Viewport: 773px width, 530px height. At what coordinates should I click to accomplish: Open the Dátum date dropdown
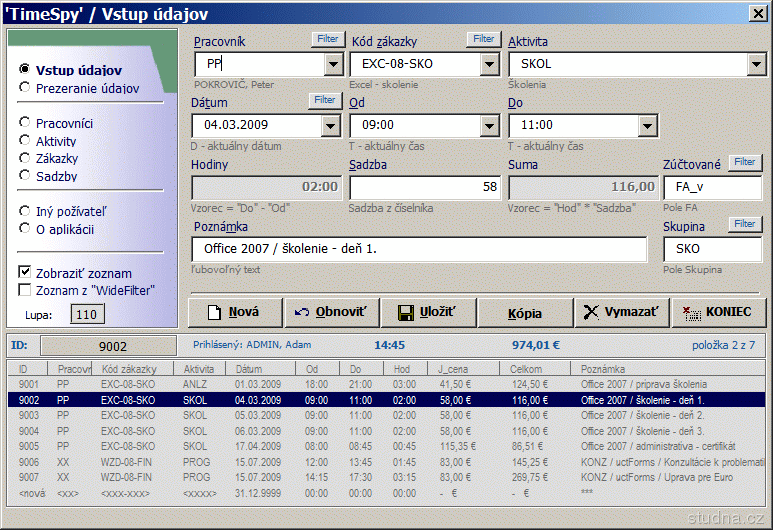click(x=330, y=126)
